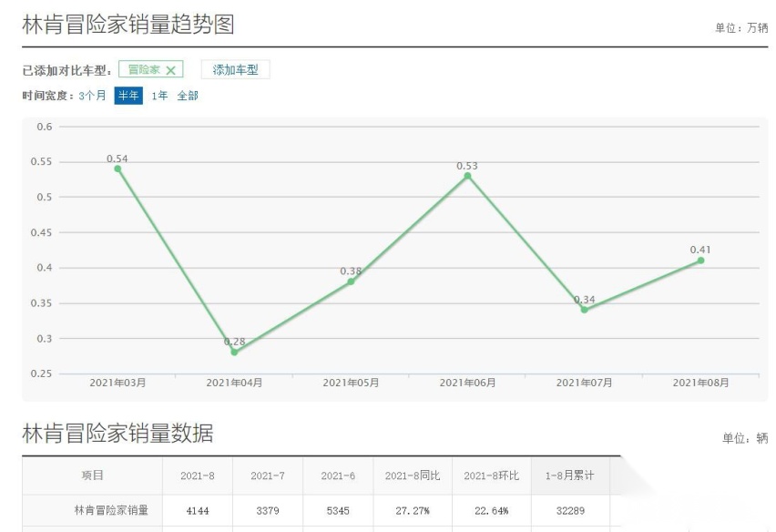Click the table cell showing 22.64%

point(492,511)
